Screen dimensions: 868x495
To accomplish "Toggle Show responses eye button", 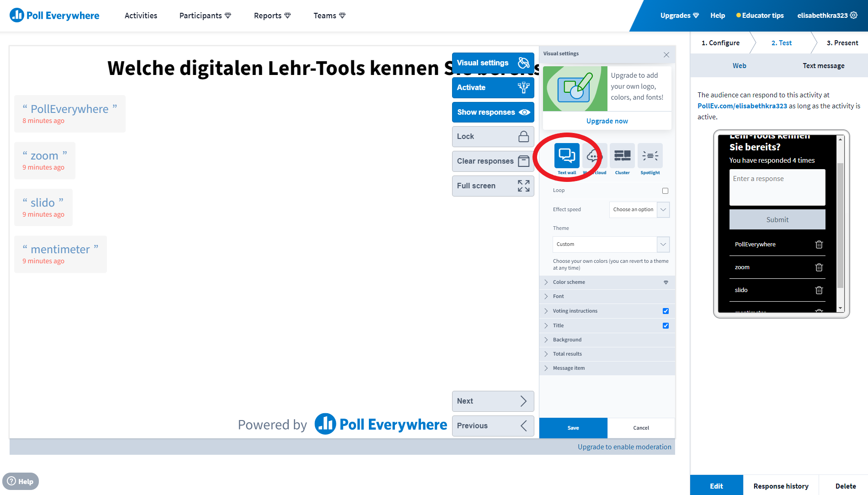I will [x=493, y=112].
